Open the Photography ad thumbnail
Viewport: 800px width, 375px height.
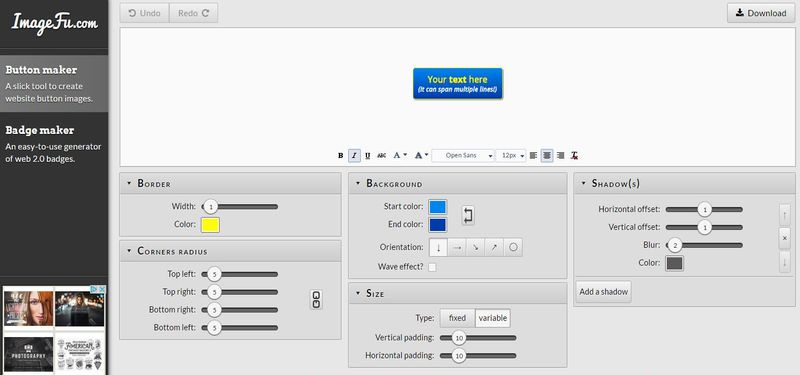29,354
